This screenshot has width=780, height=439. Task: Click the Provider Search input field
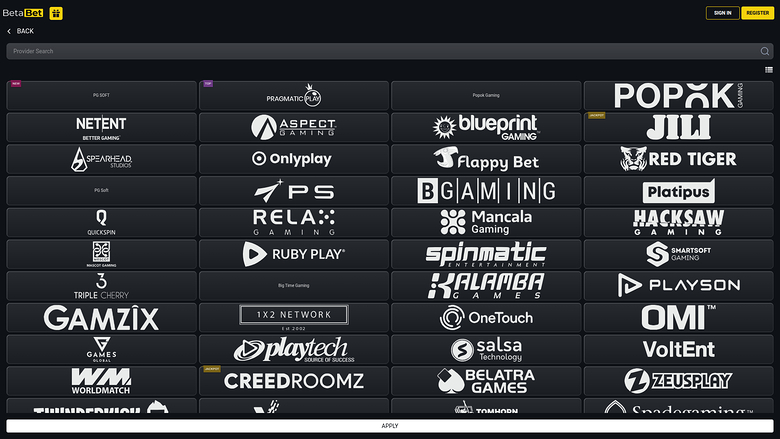[x=380, y=51]
